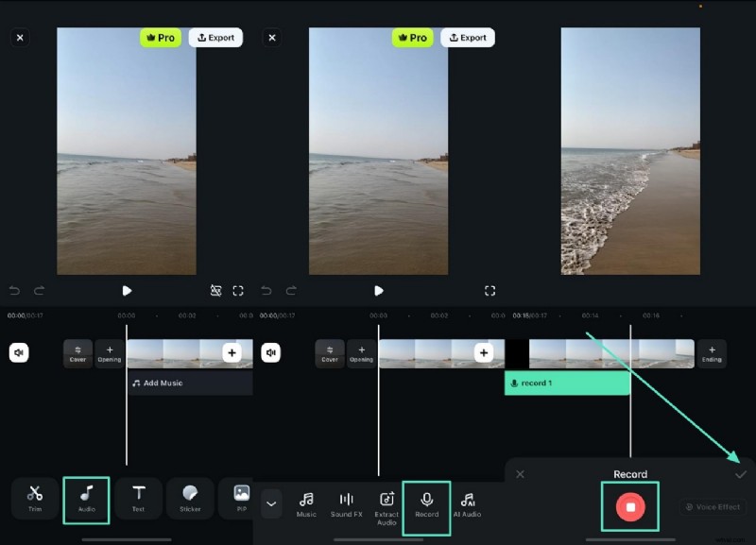The width and height of the screenshot is (756, 545).
Task: Export the first project
Action: click(x=215, y=38)
